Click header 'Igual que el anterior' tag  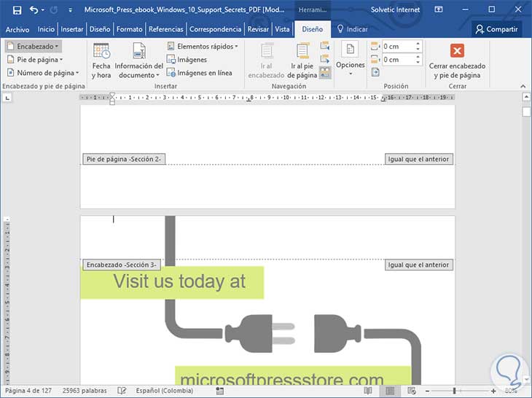(419, 265)
